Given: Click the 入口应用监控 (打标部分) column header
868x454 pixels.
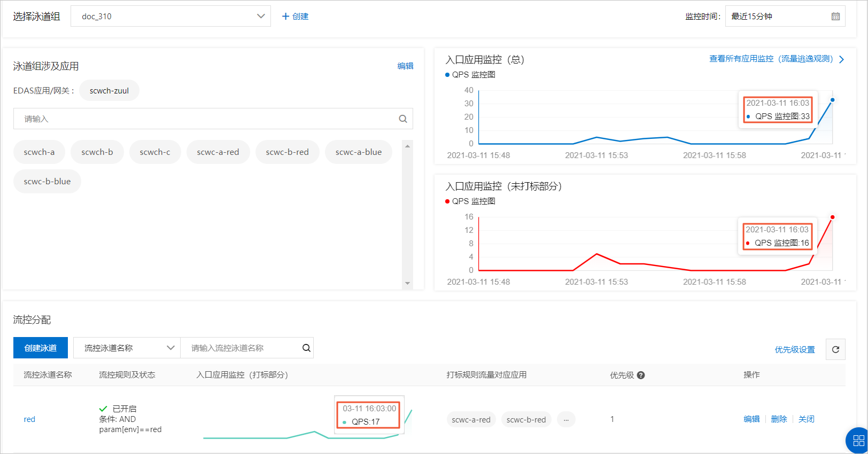Looking at the screenshot, I should pos(242,375).
